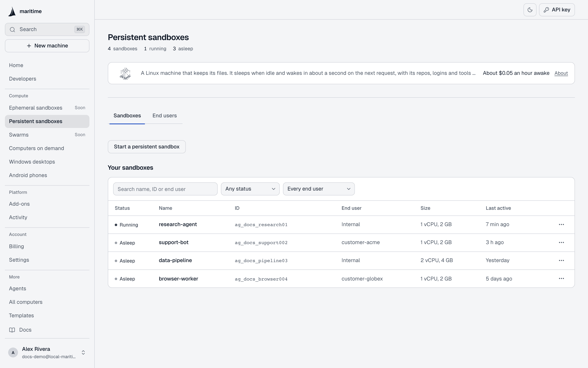Open Settings in sidebar
Screen dimensions: 588x368
(x=47, y=260)
